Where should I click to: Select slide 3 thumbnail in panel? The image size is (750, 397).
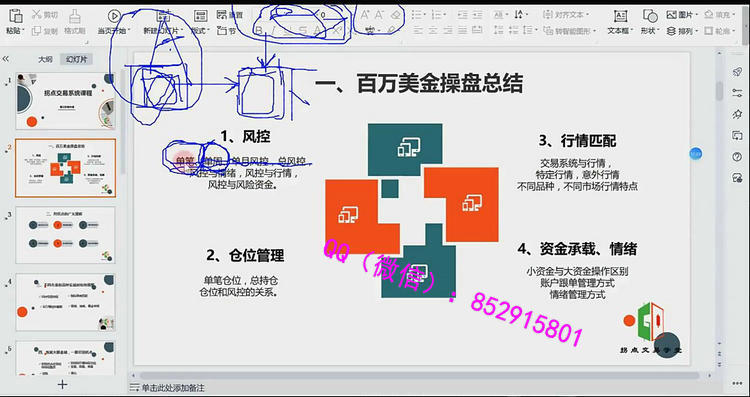[x=66, y=235]
